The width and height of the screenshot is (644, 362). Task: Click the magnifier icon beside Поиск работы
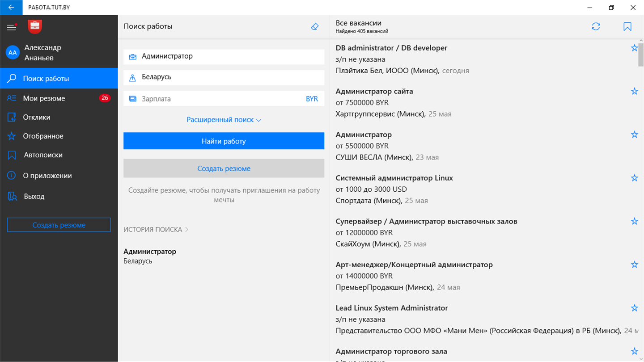pyautogui.click(x=12, y=79)
